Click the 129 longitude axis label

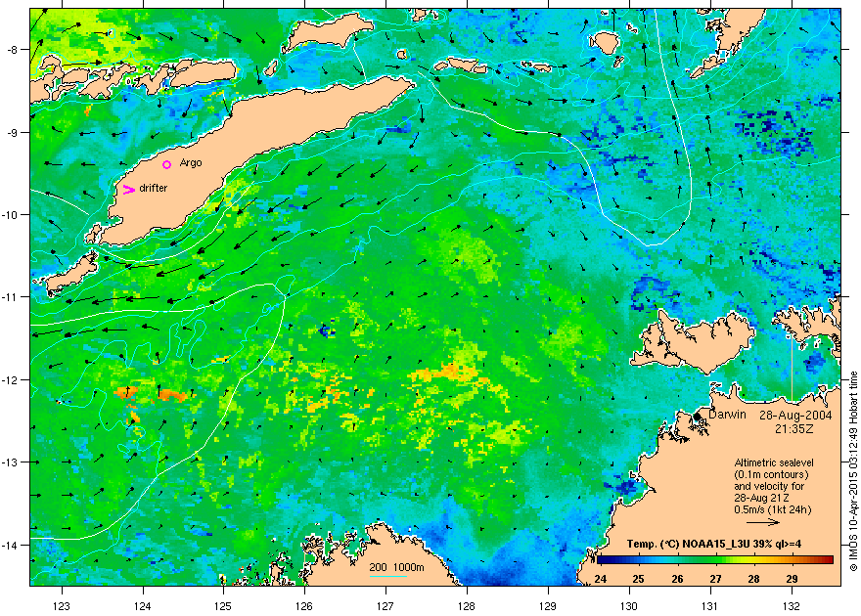click(548, 606)
